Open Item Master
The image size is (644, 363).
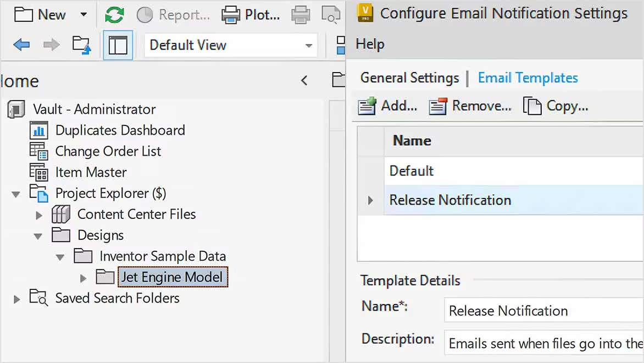(91, 172)
